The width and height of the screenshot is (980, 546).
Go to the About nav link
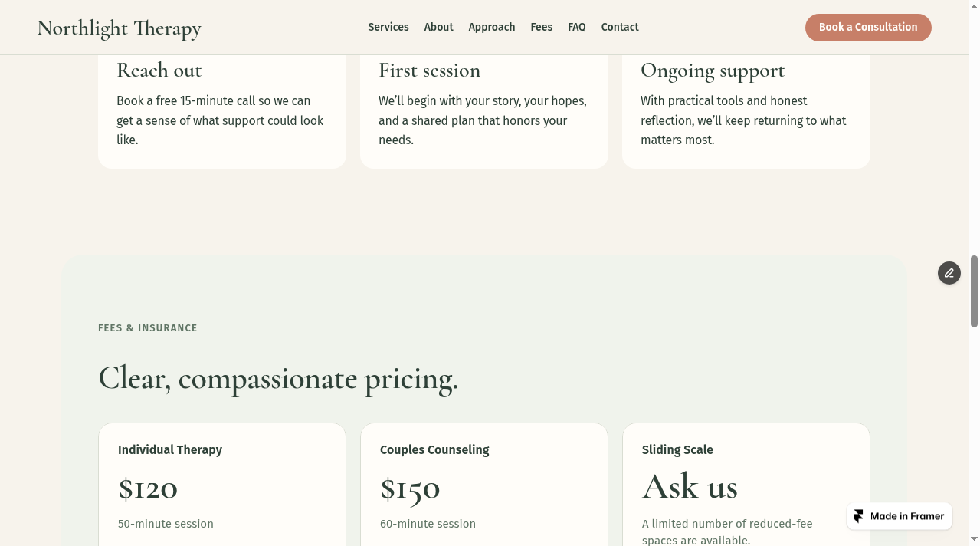tap(439, 27)
